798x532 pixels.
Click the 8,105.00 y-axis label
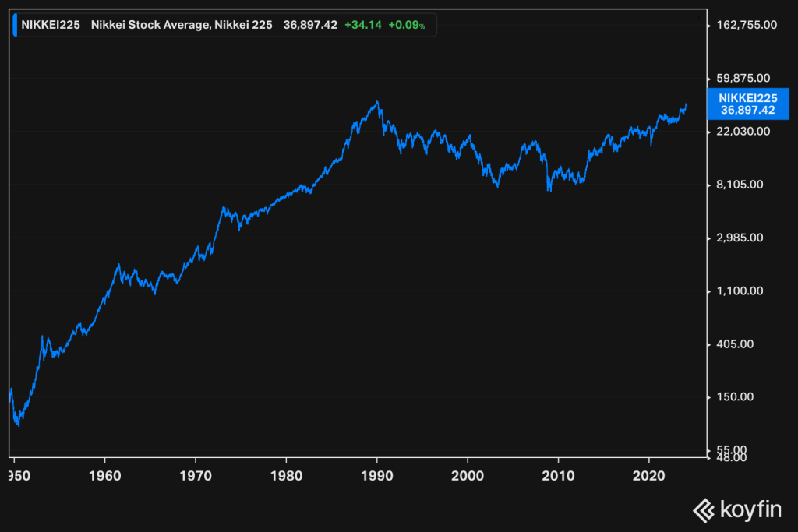(740, 185)
